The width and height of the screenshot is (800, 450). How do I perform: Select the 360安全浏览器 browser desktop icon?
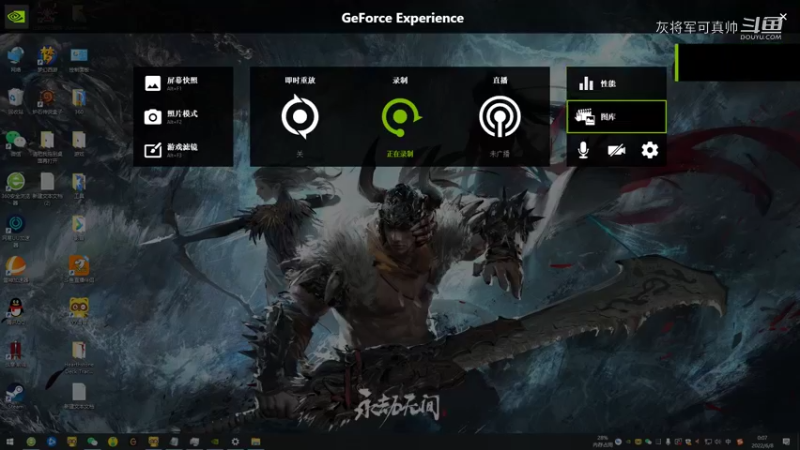[16, 188]
